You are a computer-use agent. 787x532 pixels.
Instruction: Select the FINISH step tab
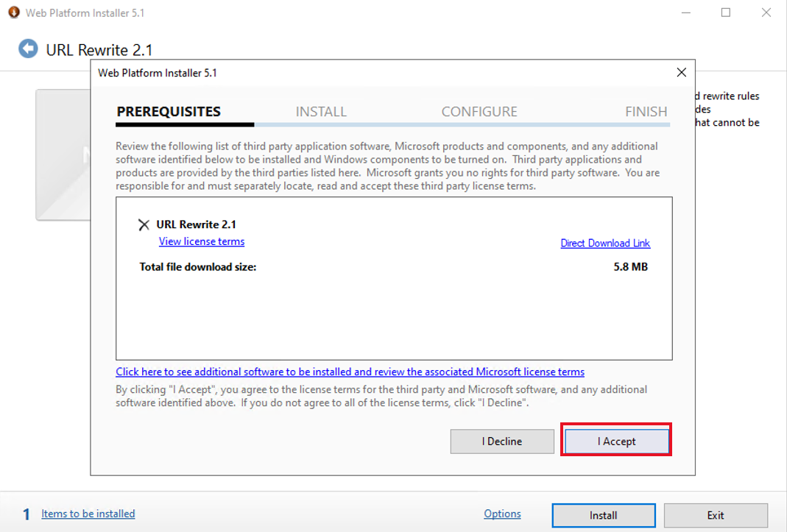646,111
